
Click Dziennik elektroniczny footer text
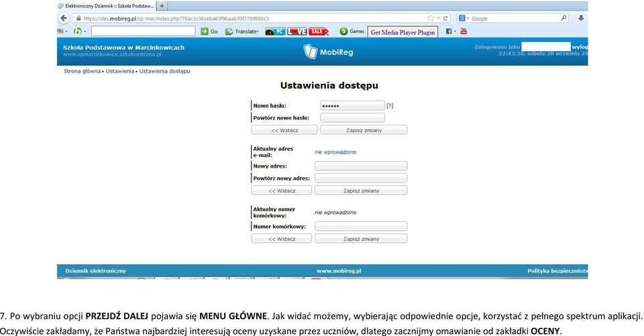tap(96, 271)
